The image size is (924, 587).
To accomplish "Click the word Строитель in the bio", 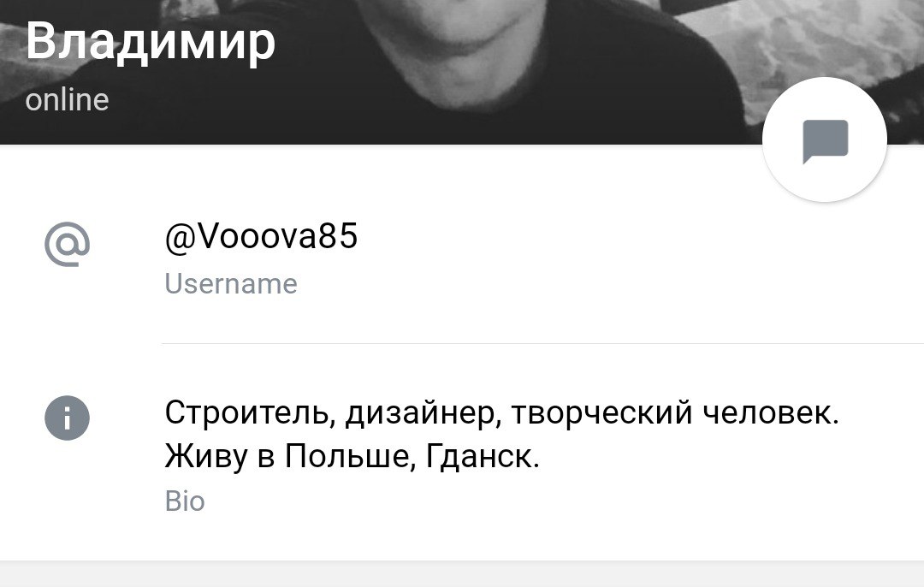I will [x=246, y=412].
